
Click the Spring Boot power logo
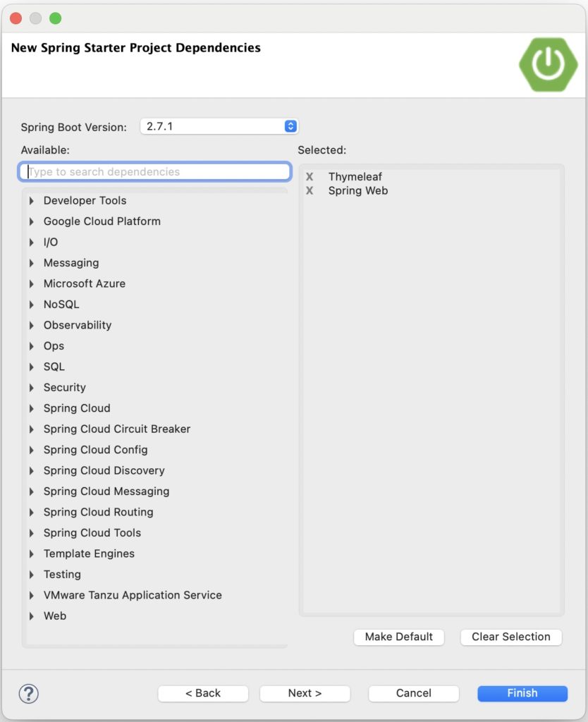pyautogui.click(x=548, y=64)
